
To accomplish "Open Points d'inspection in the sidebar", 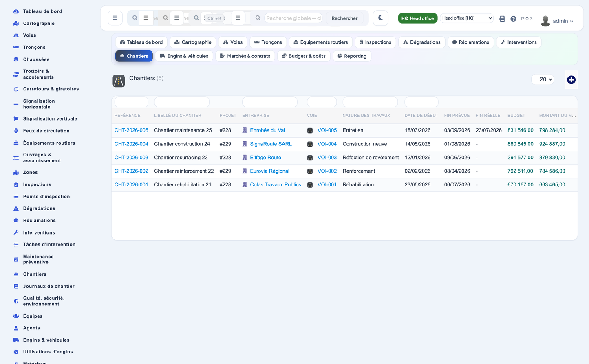I will (x=46, y=197).
